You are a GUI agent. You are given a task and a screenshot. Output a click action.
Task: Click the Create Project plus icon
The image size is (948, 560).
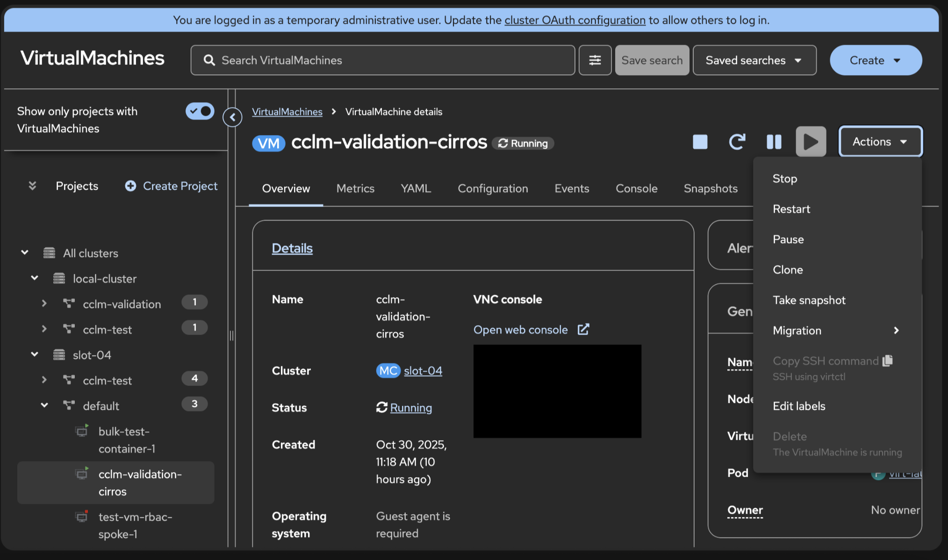(130, 186)
